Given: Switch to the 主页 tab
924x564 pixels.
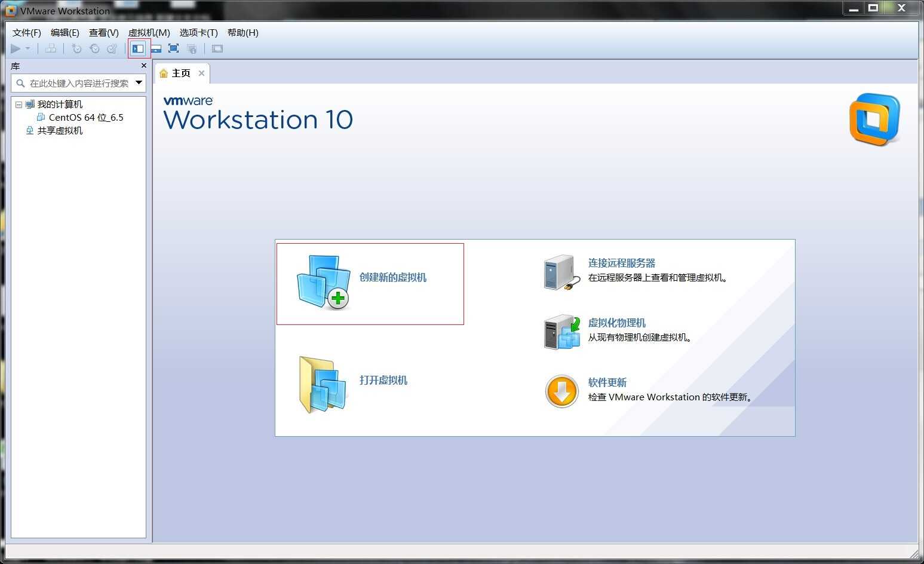Looking at the screenshot, I should click(181, 73).
